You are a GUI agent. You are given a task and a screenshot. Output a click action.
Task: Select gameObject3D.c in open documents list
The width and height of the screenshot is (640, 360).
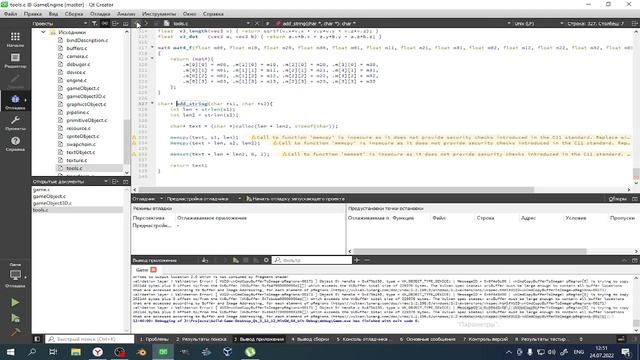point(52,203)
